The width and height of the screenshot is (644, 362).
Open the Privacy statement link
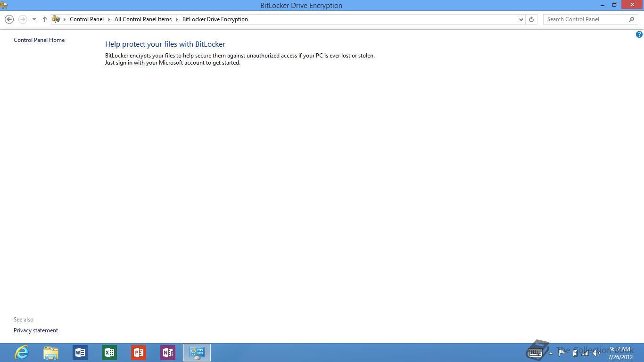(36, 330)
